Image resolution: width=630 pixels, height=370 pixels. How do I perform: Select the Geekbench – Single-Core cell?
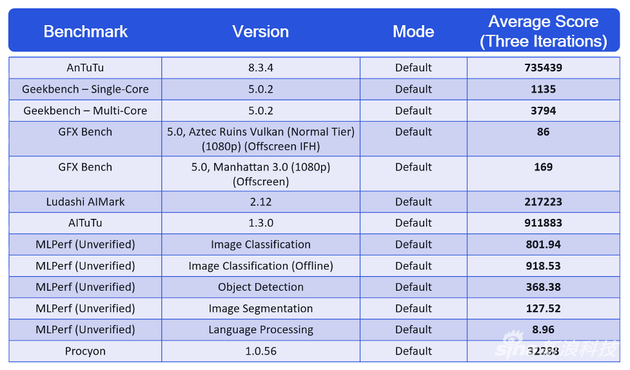[85, 89]
